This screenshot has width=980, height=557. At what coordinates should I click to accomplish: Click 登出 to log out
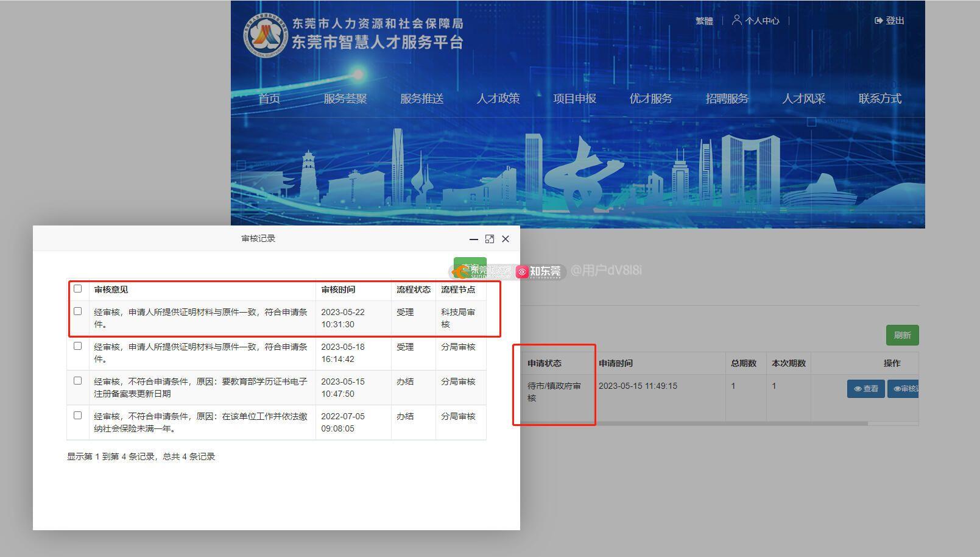pos(889,21)
